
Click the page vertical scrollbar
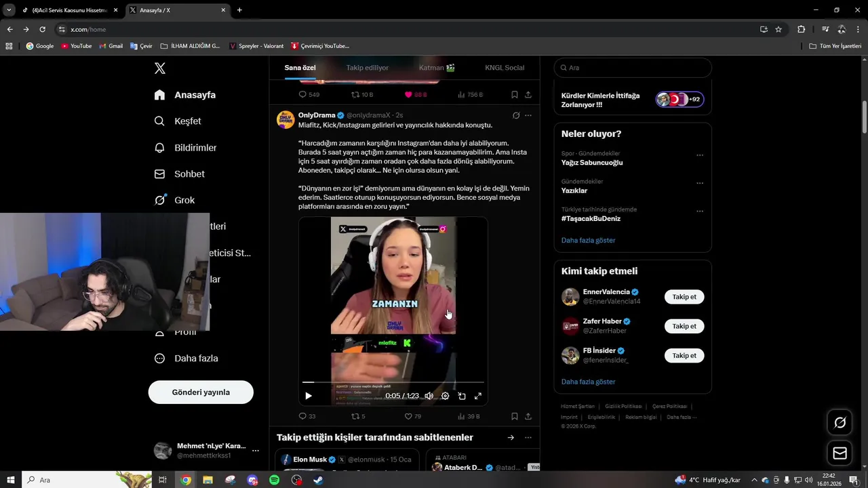865,117
